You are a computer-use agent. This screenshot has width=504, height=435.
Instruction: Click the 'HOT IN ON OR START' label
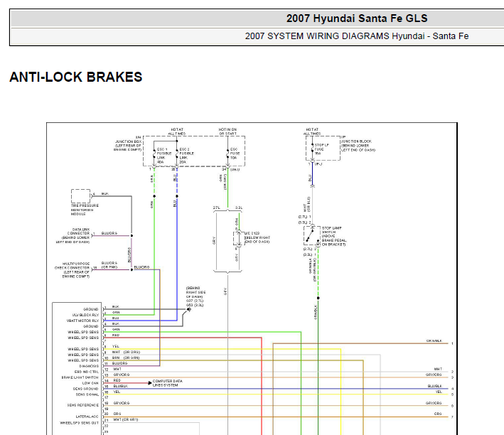pyautogui.click(x=227, y=131)
